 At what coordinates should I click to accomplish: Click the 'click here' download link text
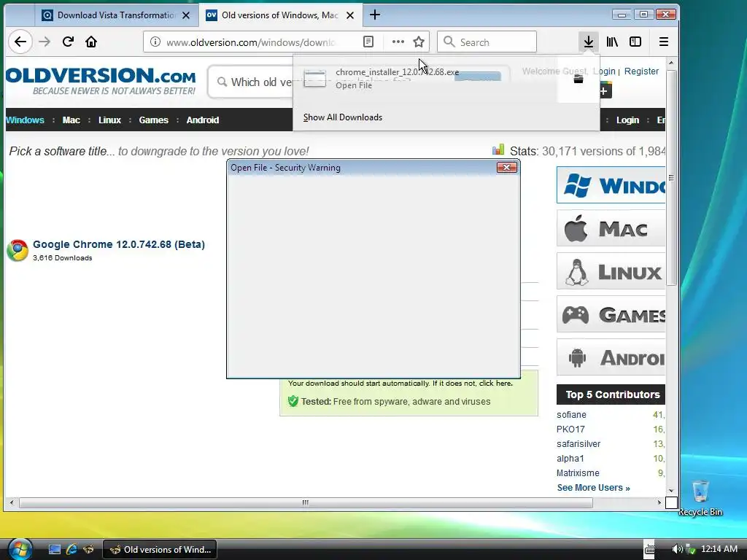pos(495,384)
